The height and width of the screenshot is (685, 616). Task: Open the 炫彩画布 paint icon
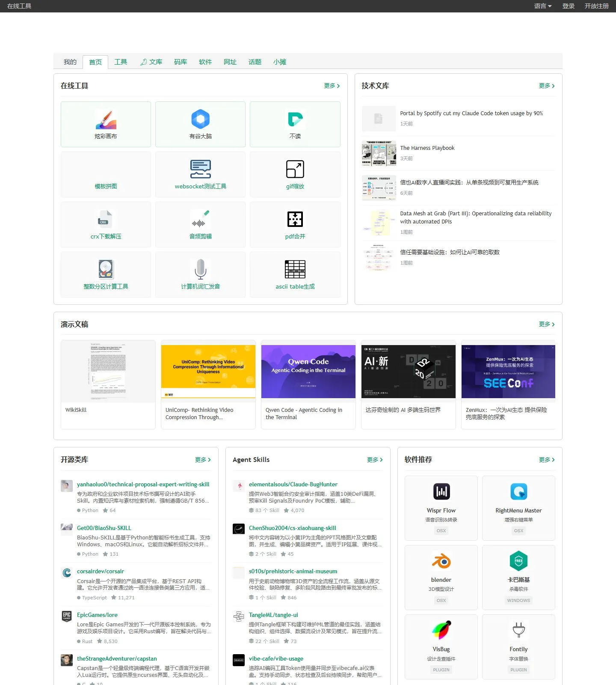tap(106, 119)
